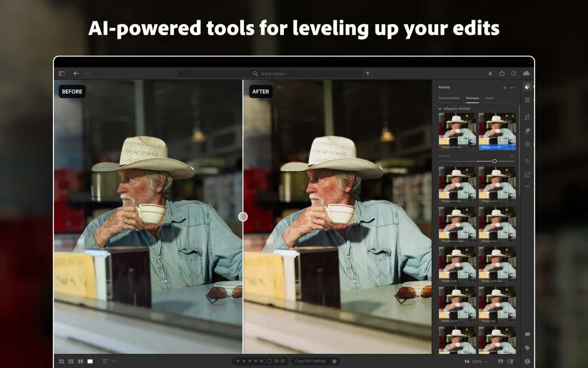Screen dimensions: 588x368
Task: Switch to square grid view
Action: (x=71, y=361)
